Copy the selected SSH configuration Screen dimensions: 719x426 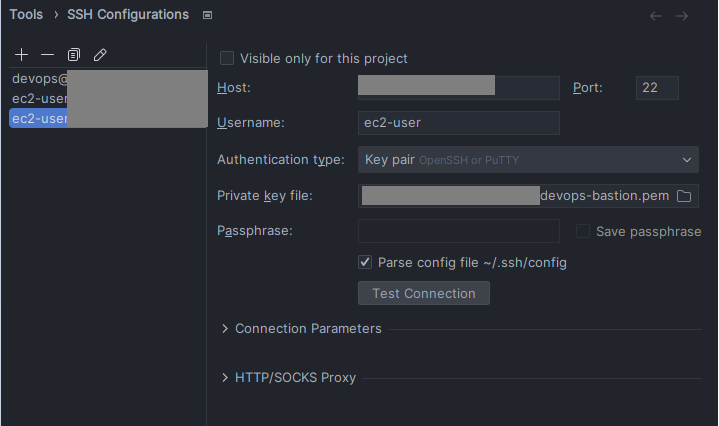73,55
